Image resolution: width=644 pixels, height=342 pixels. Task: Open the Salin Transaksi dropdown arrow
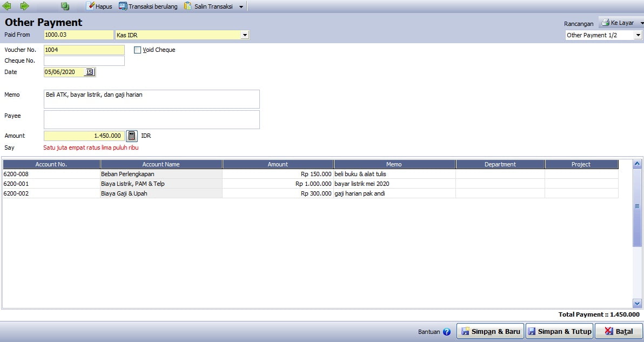[241, 6]
